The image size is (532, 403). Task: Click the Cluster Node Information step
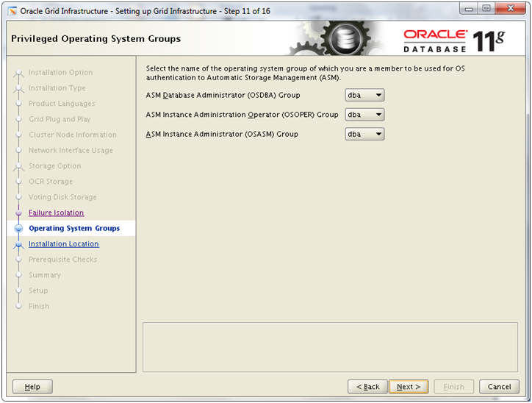click(x=73, y=135)
